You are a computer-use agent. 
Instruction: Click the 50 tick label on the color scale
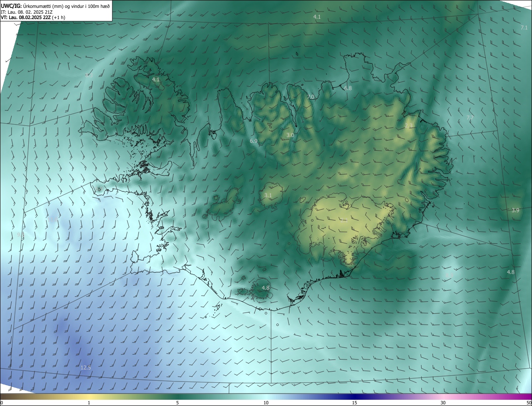click(528, 403)
